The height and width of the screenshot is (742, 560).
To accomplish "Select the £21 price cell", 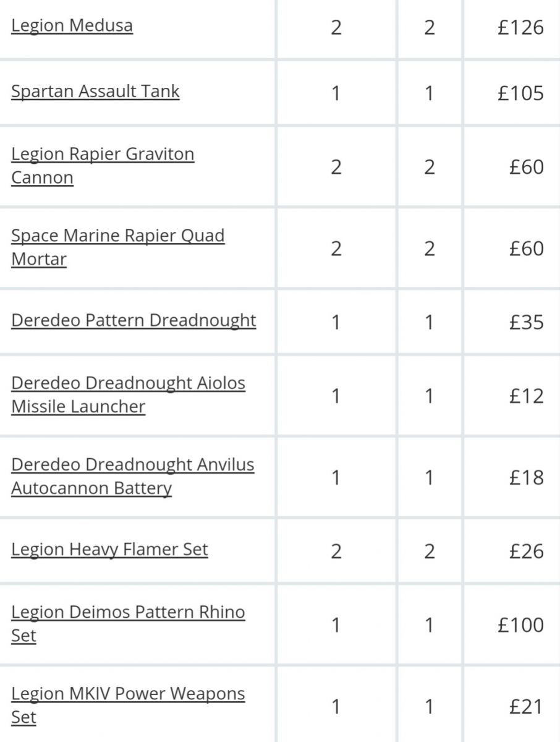I will (x=526, y=706).
